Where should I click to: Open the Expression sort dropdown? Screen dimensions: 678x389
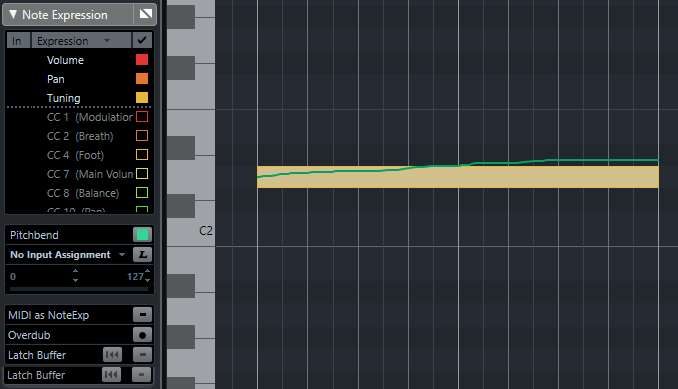click(x=81, y=41)
